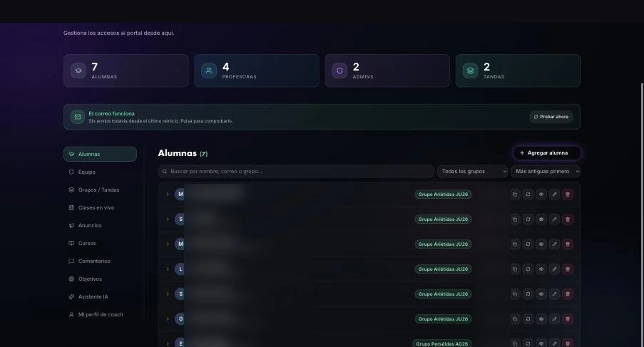This screenshot has height=347, width=644.
Task: Click the Probar ahora button
Action: [551, 117]
